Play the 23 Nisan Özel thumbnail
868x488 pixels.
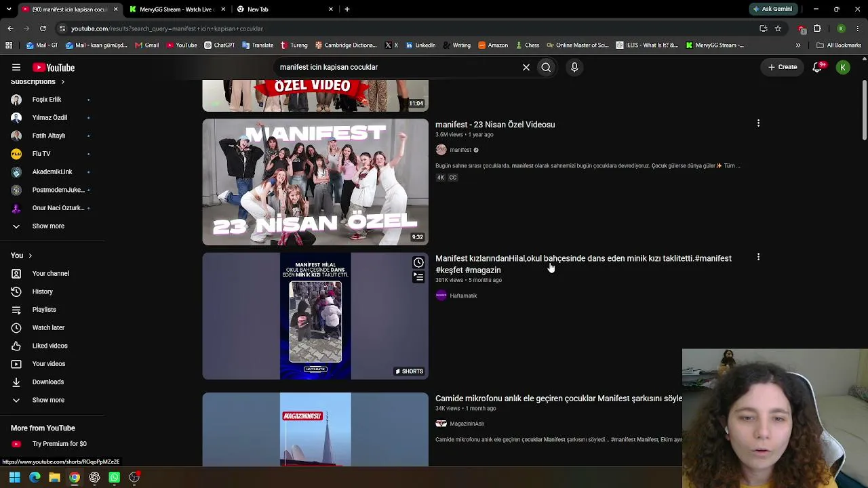[x=315, y=182]
